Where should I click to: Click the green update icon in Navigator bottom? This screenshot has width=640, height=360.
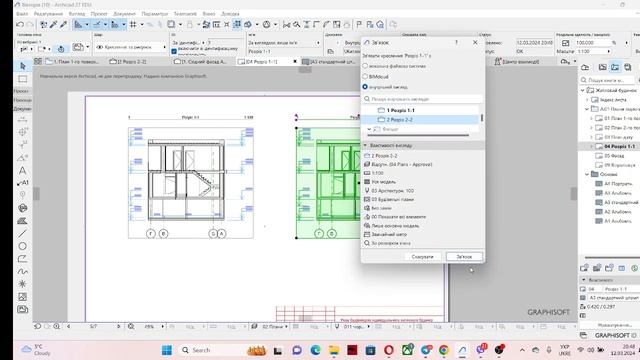(634, 268)
